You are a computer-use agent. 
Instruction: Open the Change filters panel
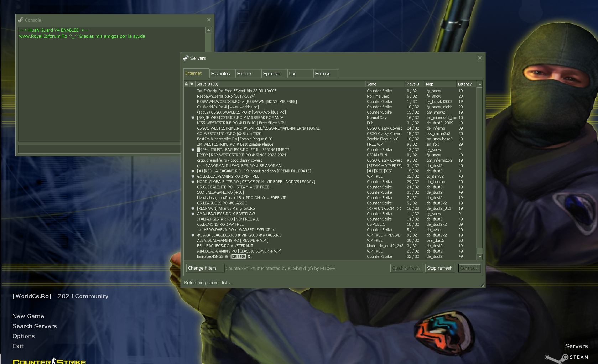(203, 268)
